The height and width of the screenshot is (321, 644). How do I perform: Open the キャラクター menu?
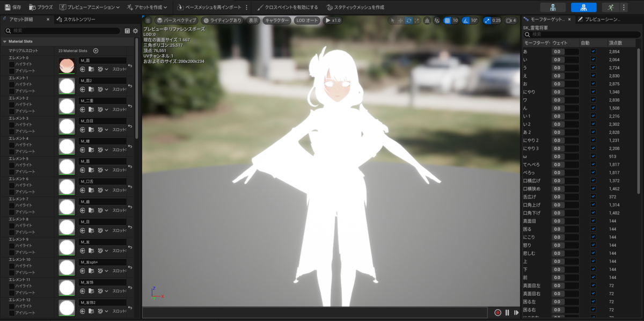coord(276,20)
